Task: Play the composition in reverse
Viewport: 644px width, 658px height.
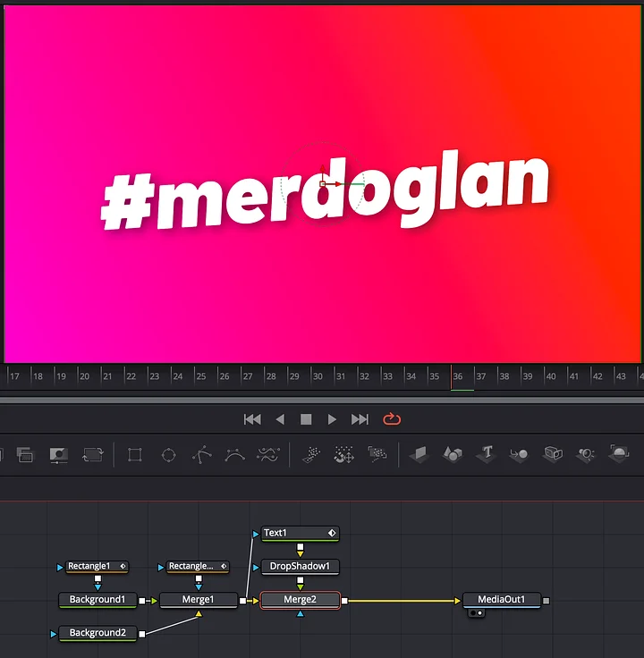Action: (x=280, y=419)
